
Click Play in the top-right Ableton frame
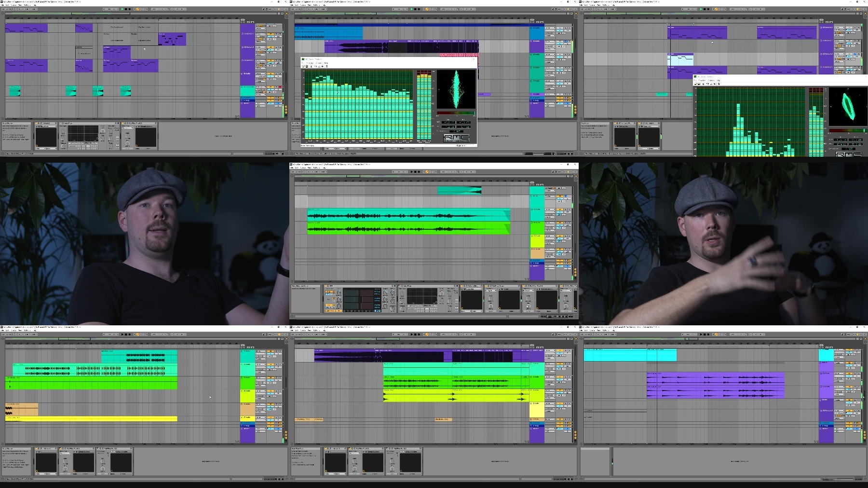tap(701, 9)
